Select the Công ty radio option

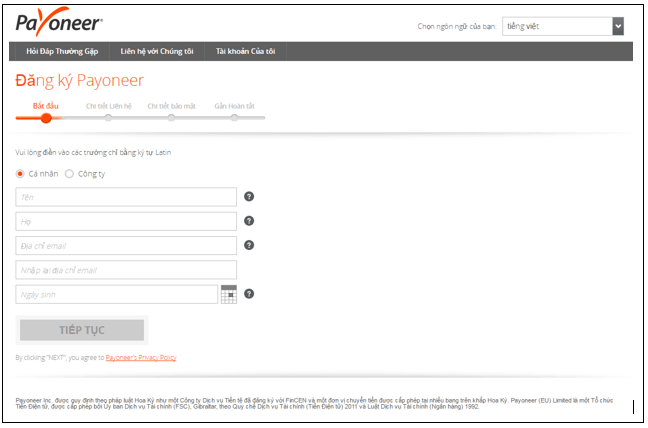69,174
